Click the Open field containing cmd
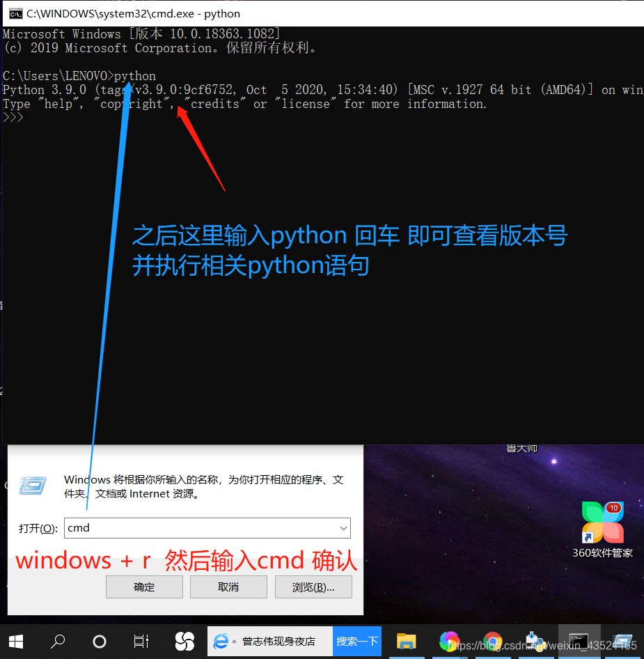This screenshot has height=659, width=644. click(207, 528)
